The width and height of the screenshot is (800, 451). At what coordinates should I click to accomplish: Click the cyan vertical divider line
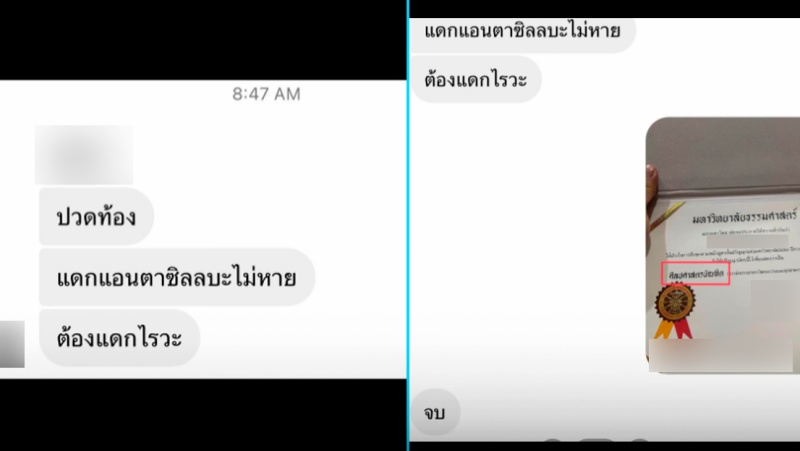click(x=408, y=226)
